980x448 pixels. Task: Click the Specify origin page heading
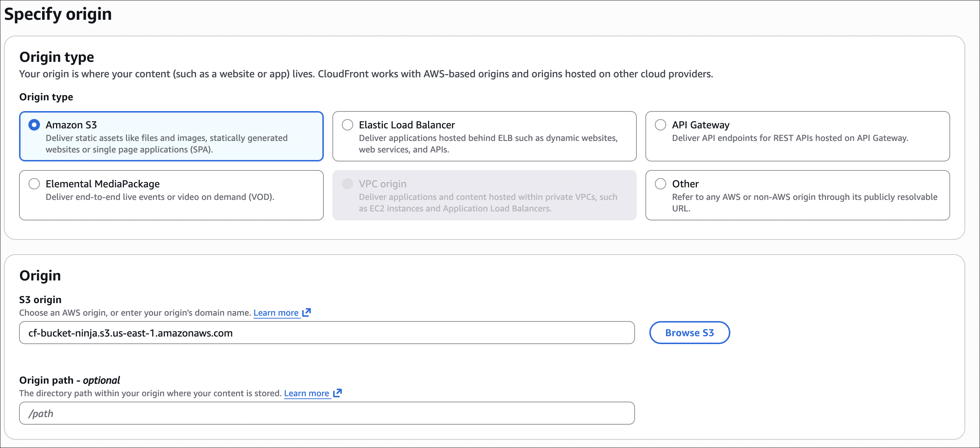pyautogui.click(x=58, y=14)
